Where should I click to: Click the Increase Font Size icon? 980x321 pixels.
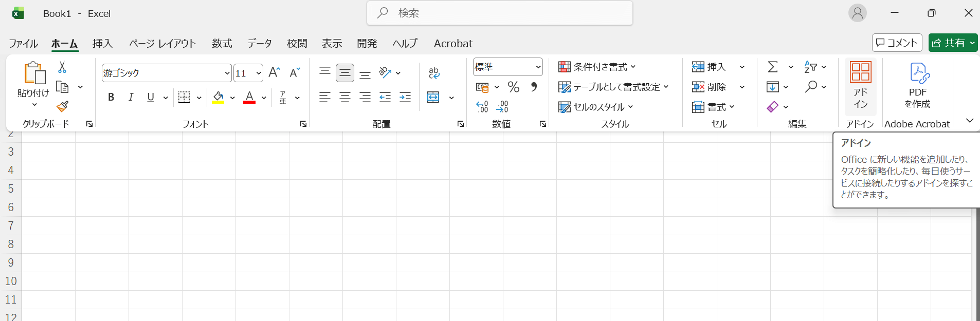(274, 72)
